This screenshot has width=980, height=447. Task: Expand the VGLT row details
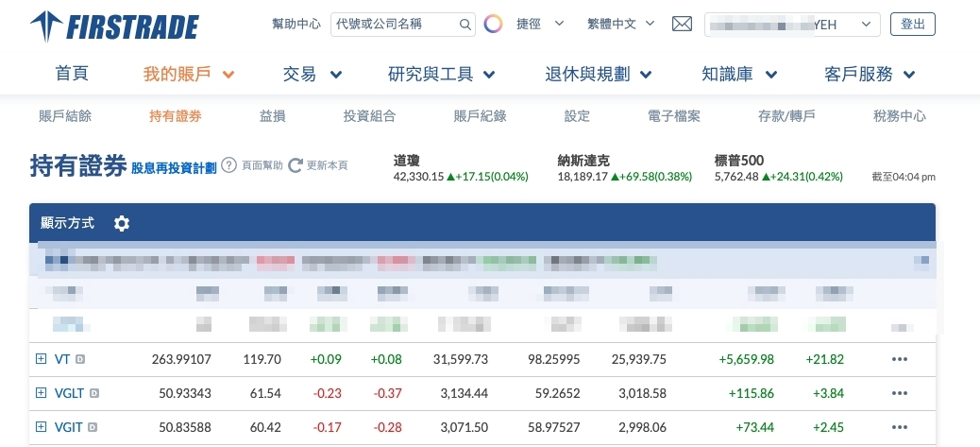[x=42, y=392]
